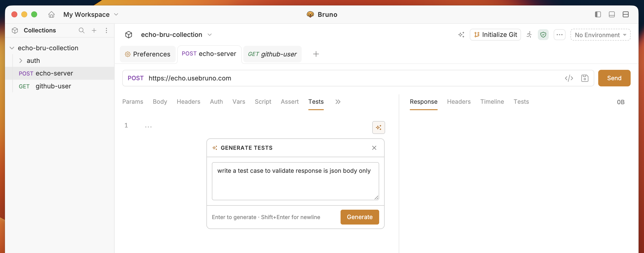Click the textarea resize handle
The image size is (644, 253).
tap(376, 198)
